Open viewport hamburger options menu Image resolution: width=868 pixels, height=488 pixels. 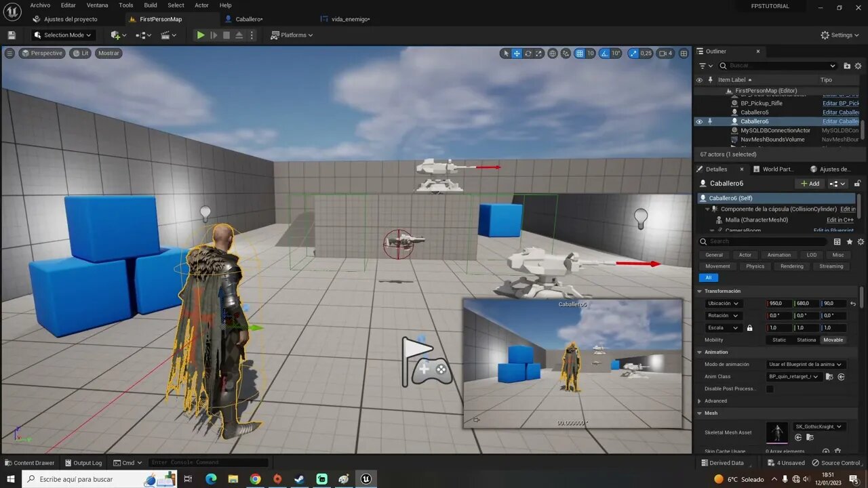(x=9, y=53)
